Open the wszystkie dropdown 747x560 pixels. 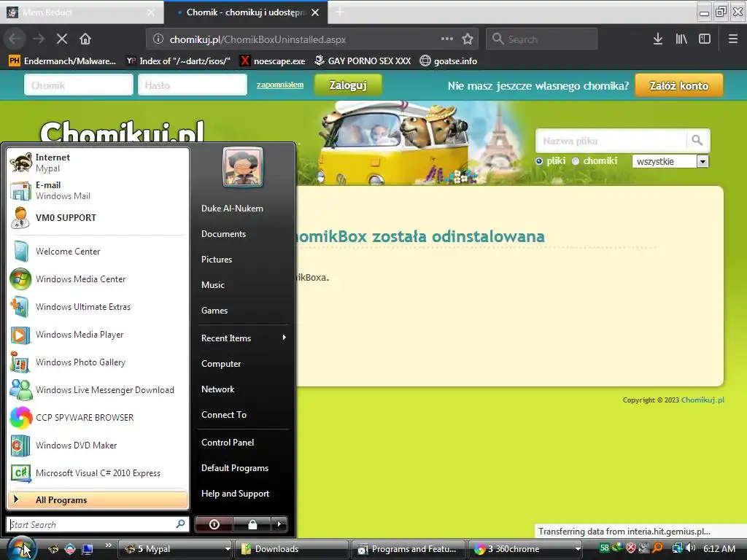coord(670,161)
